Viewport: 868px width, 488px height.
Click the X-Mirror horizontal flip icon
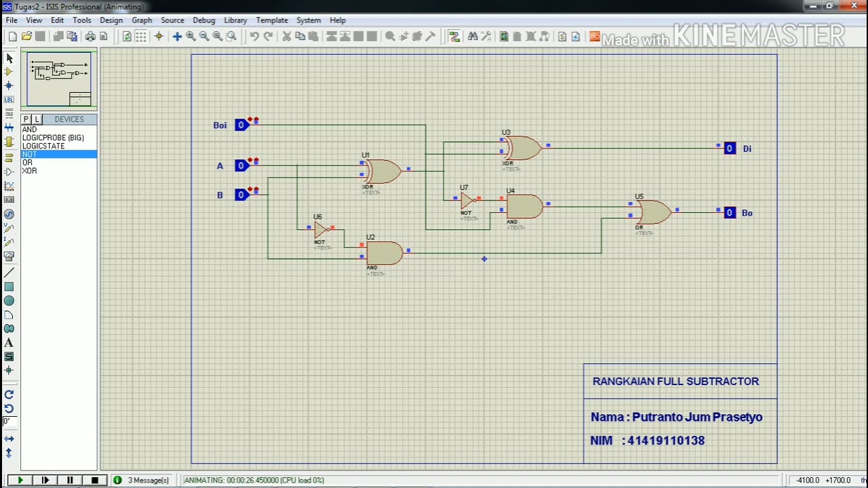[9, 439]
